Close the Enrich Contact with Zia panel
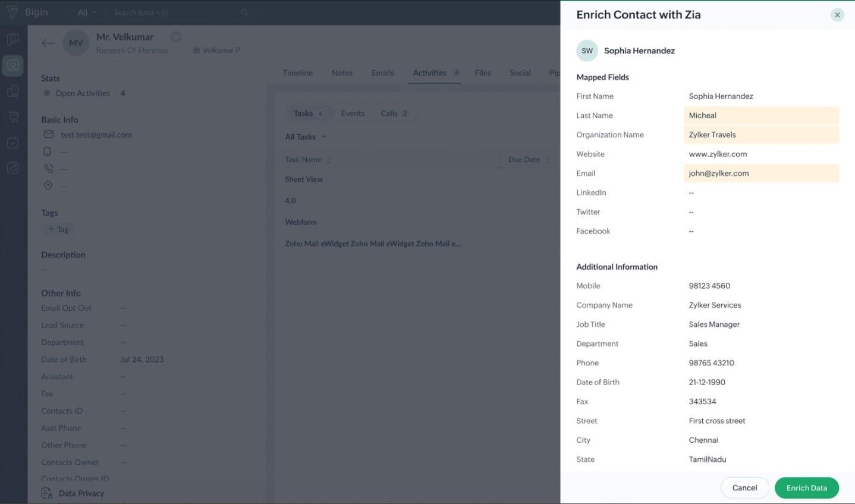855x504 pixels. [837, 15]
